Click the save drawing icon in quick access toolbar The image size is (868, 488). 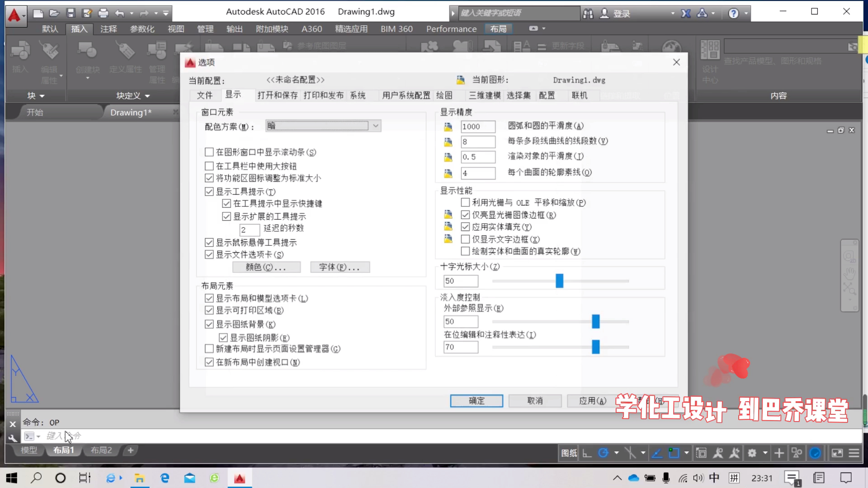pyautogui.click(x=70, y=11)
